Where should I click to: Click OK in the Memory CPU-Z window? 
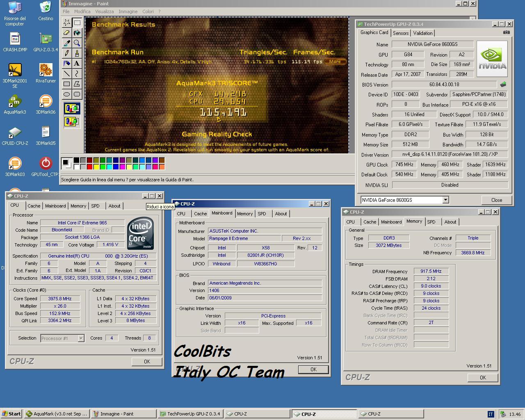coord(483,378)
